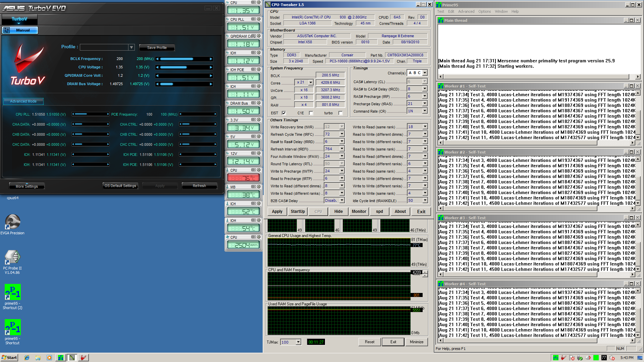Expand RAS# to CAS# Delay (tRCD) dropdown
644x362 pixels.
point(425,89)
